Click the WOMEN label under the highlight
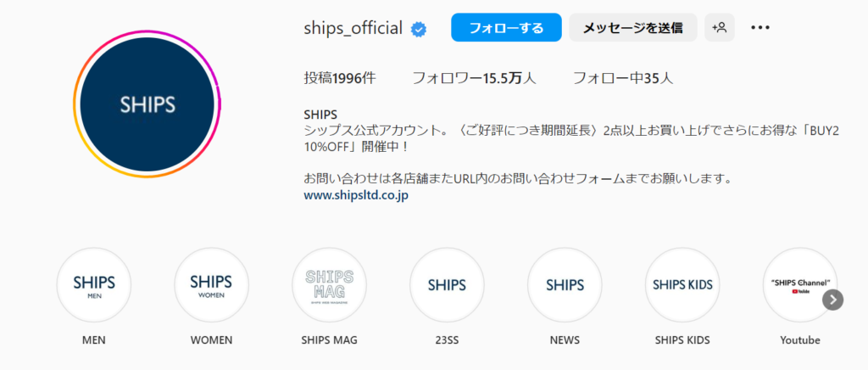868x370 pixels. 211,340
